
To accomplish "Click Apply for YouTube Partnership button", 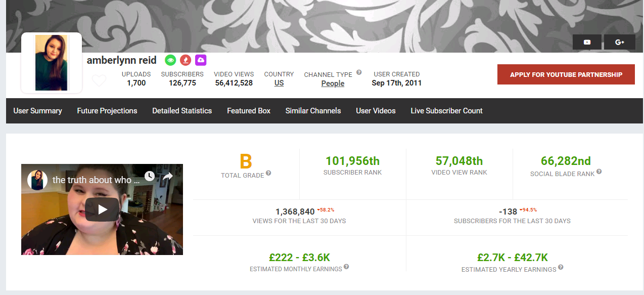I will [x=566, y=74].
